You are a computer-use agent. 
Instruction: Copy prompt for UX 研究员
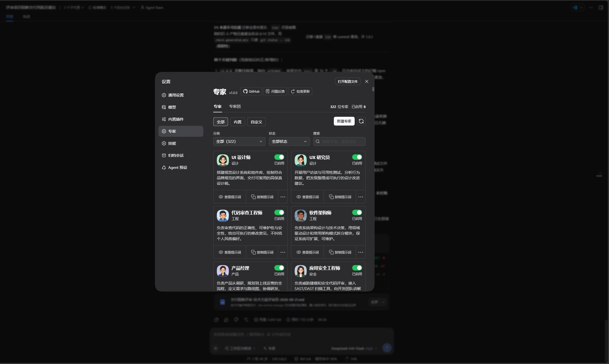click(340, 197)
